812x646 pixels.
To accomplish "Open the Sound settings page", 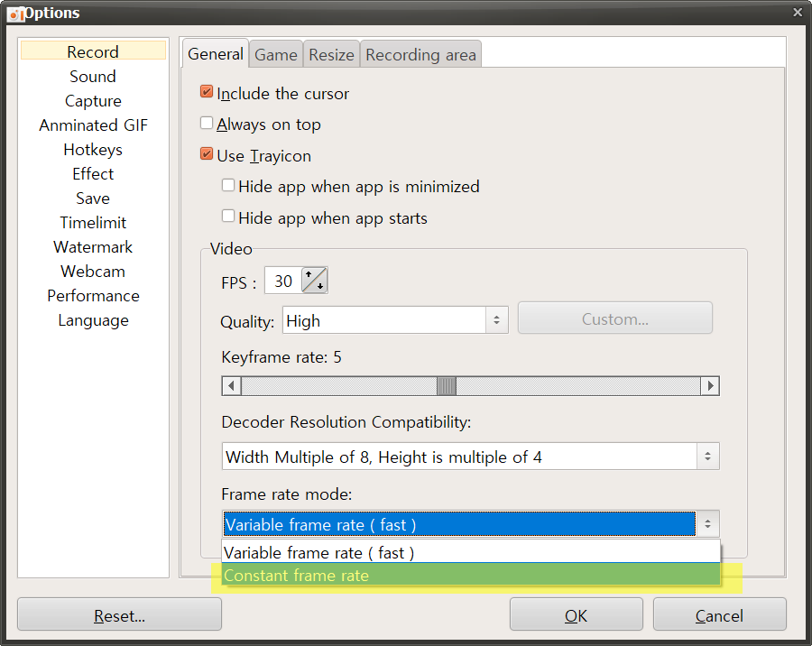I will 92,76.
